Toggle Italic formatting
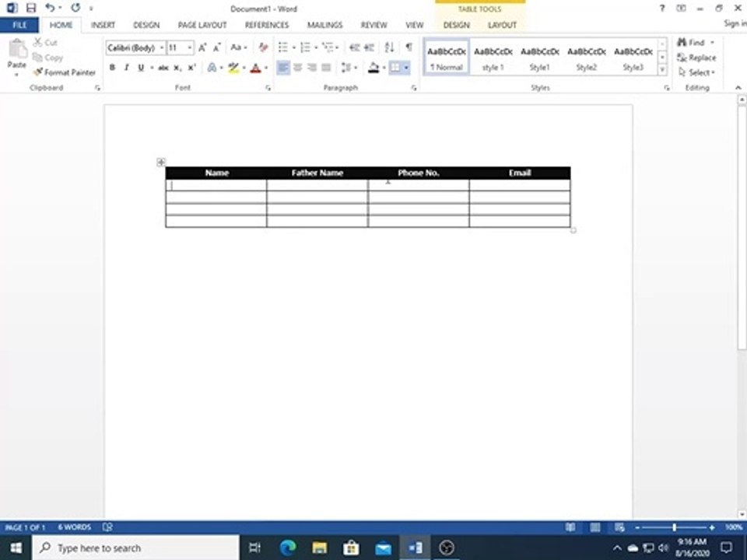The width and height of the screenshot is (747, 560). tap(126, 68)
